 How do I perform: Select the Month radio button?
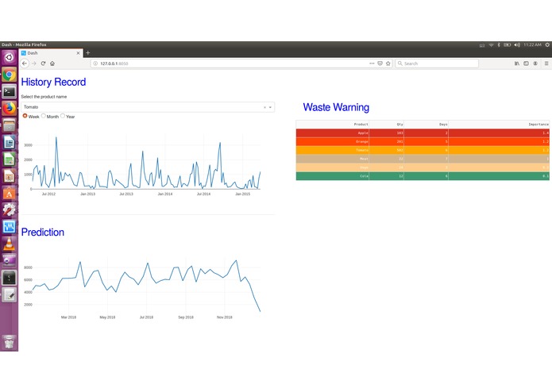(44, 116)
